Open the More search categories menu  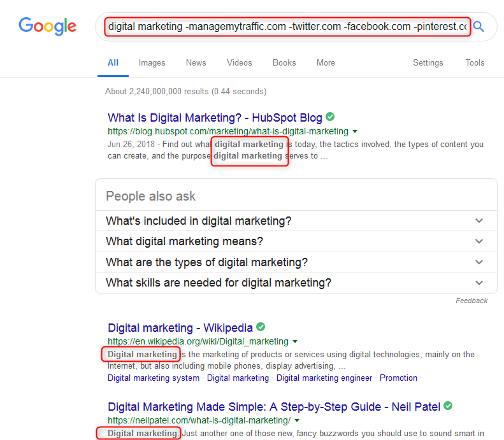326,62
